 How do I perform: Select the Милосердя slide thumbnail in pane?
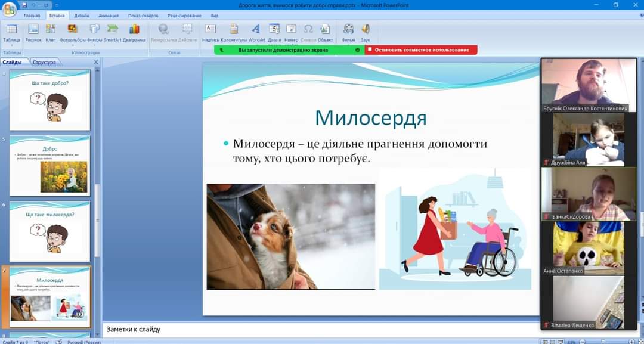[49, 297]
